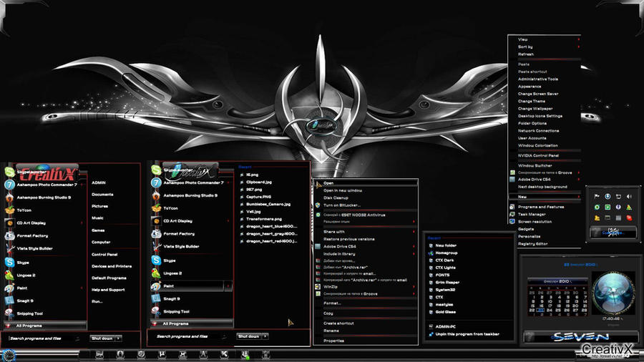Image resolution: width=644 pixels, height=362 pixels.
Task: Click the Start orb on the taskbar
Action: click(x=8, y=355)
